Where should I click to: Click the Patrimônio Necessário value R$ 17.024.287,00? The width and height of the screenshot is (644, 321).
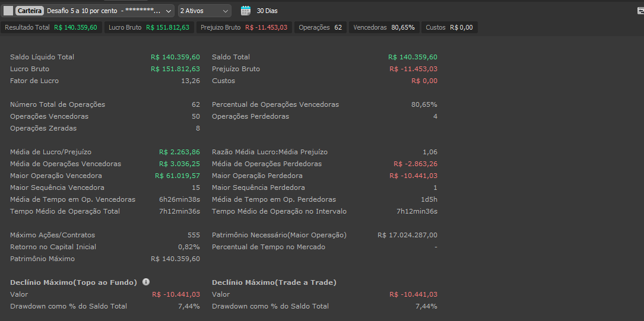point(407,236)
